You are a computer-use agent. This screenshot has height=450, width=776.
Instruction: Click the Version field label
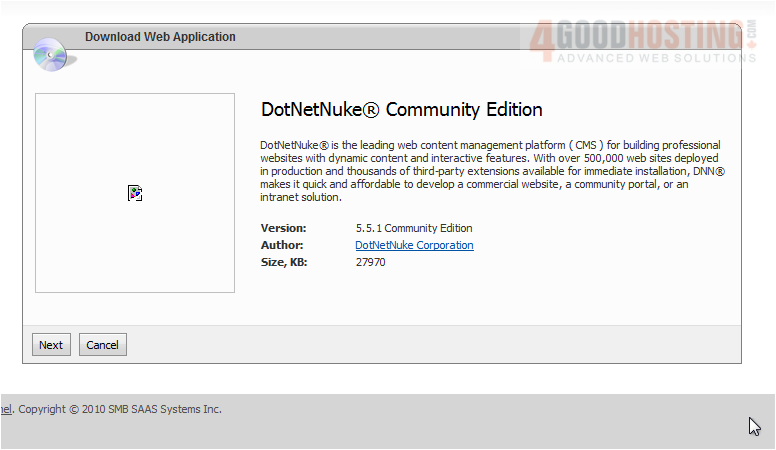coord(282,228)
